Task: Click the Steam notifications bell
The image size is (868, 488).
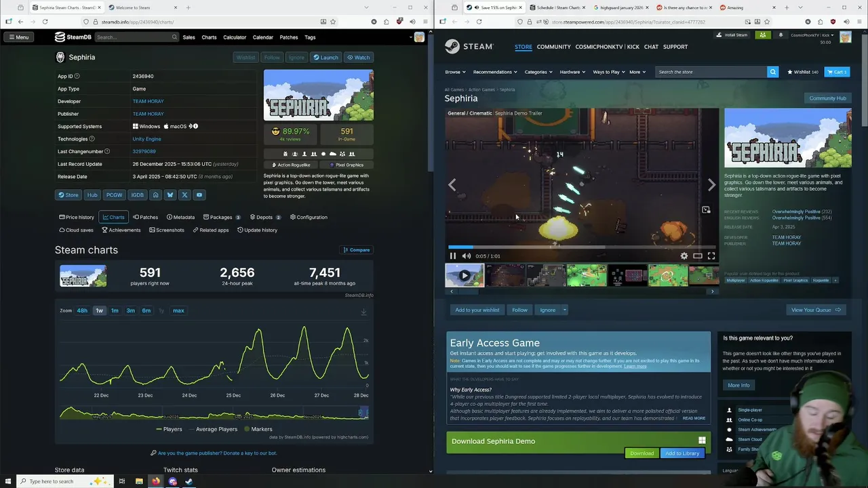Action: 781,35
